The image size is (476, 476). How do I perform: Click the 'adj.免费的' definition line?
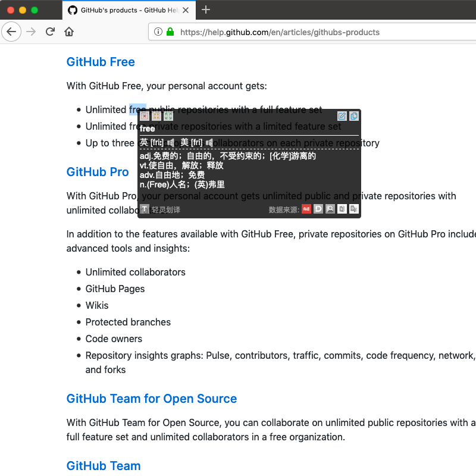[228, 156]
